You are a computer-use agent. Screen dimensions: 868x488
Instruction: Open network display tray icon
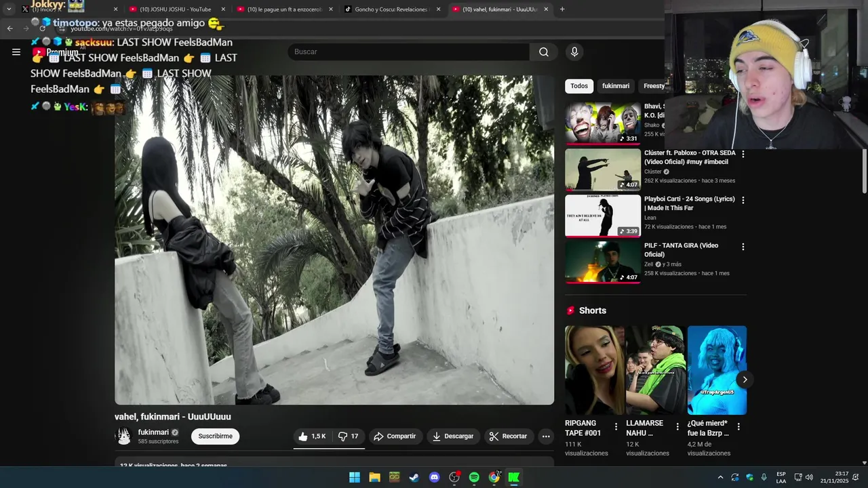[798, 477]
